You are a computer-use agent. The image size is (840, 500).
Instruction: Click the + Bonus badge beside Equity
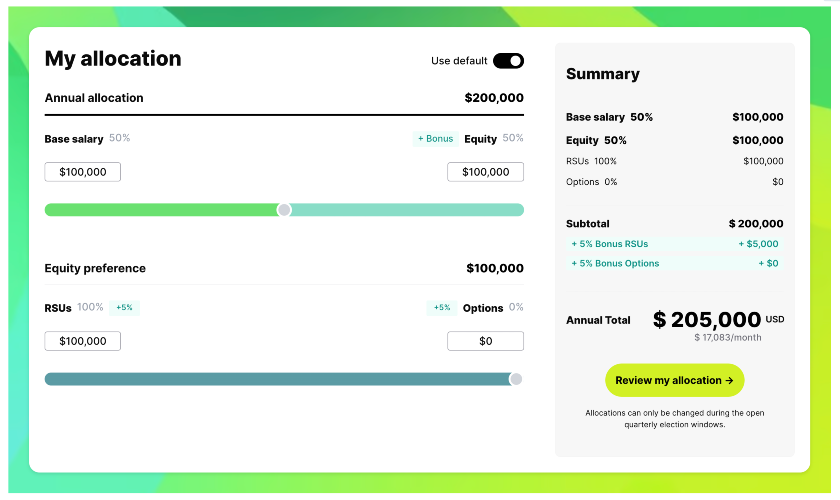pyautogui.click(x=436, y=139)
